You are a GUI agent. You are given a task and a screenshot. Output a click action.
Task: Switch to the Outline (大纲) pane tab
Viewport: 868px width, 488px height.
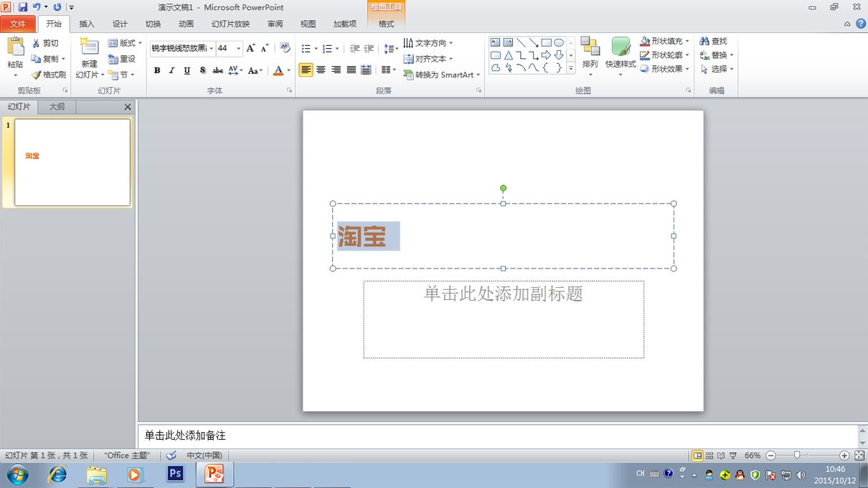(57, 107)
